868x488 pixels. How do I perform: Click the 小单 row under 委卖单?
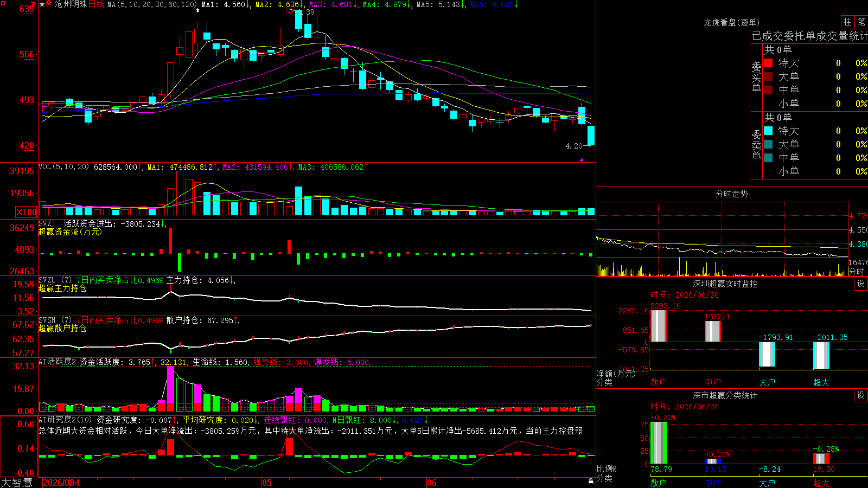[x=815, y=171]
